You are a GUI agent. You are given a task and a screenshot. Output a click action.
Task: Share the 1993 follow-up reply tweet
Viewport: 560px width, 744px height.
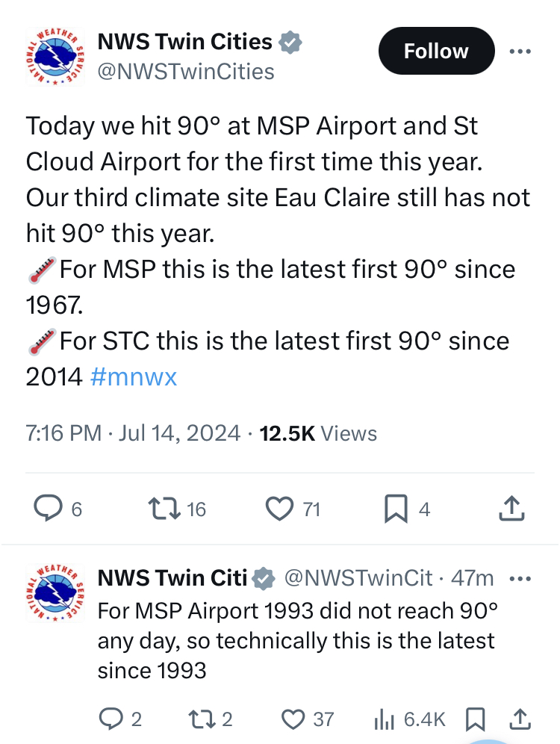click(x=519, y=719)
